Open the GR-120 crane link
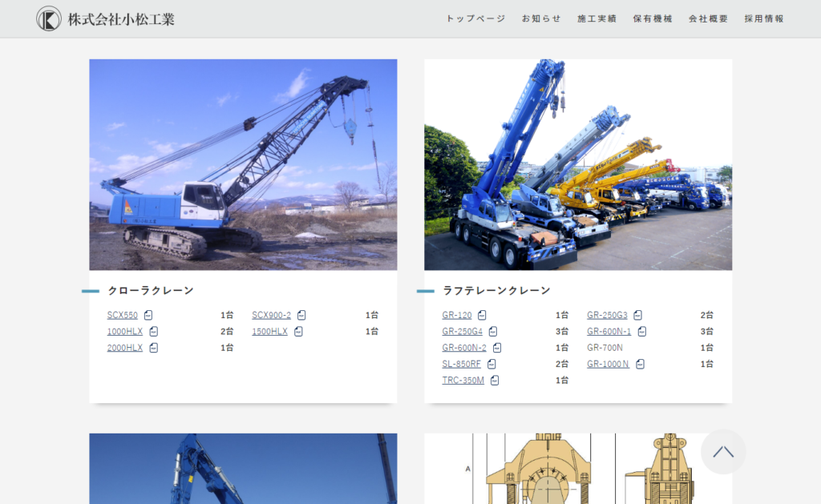 456,315
